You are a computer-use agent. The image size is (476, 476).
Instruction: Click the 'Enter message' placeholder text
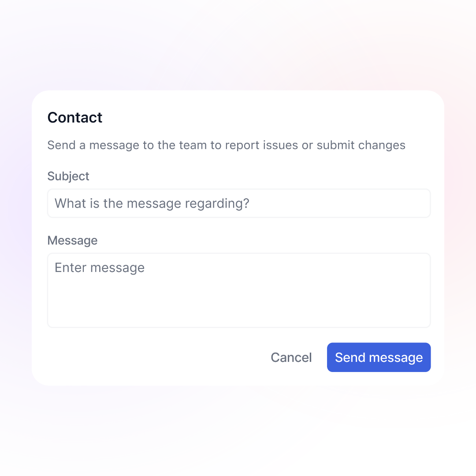pyautogui.click(x=100, y=268)
